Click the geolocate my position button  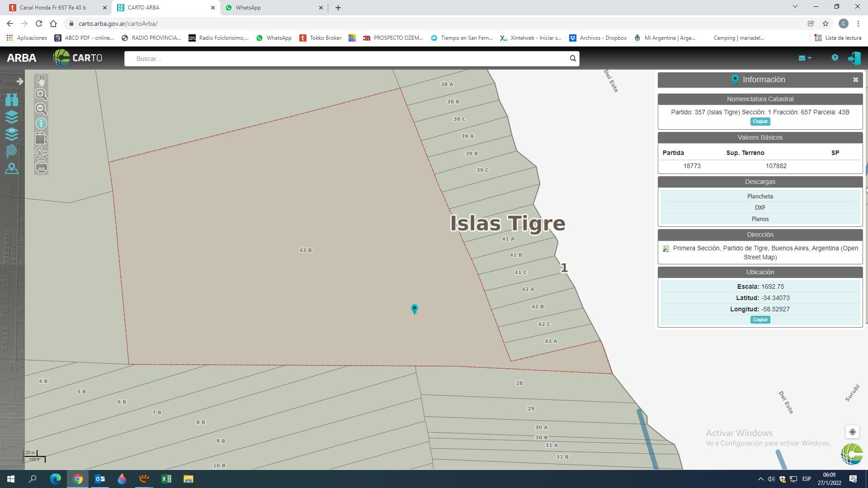tap(852, 432)
